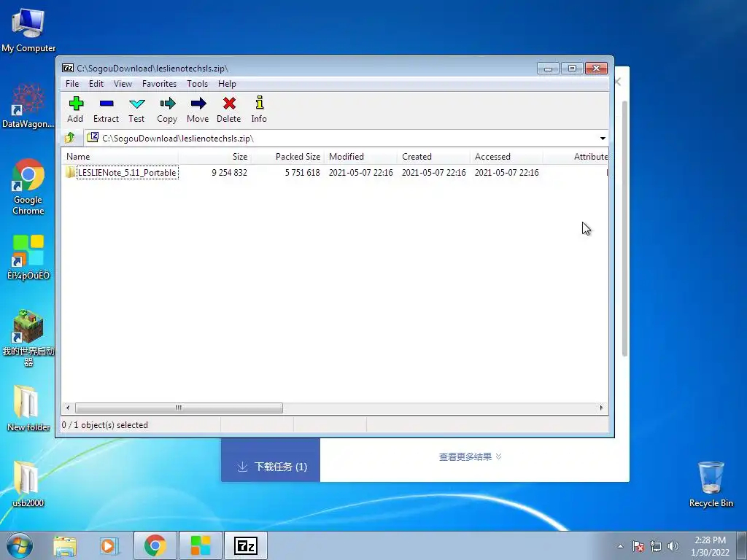Open the Tools menu
The width and height of the screenshot is (747, 560).
pyautogui.click(x=197, y=84)
